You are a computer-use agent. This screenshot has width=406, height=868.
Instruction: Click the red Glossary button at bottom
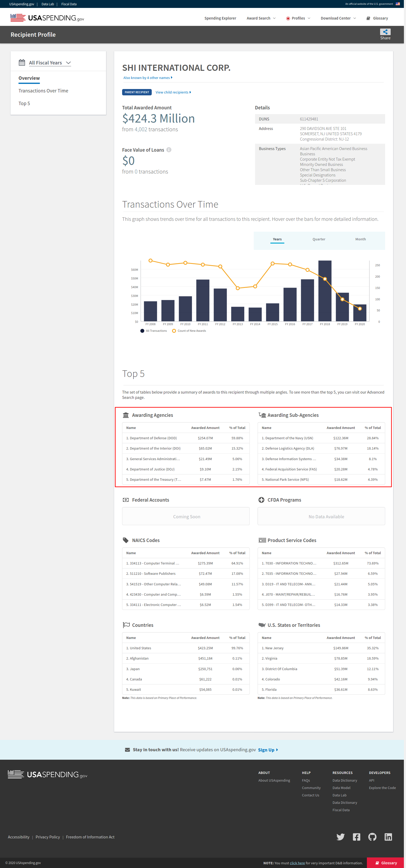pos(386,863)
